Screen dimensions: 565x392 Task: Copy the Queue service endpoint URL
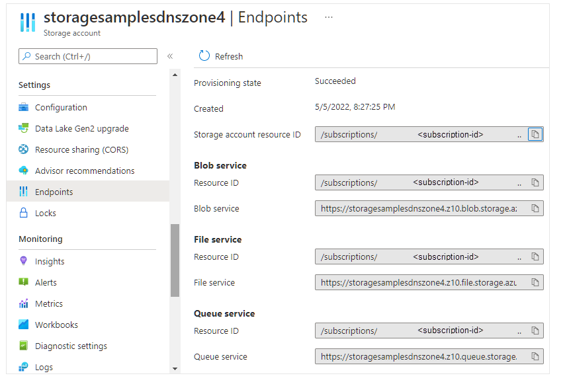pyautogui.click(x=535, y=356)
